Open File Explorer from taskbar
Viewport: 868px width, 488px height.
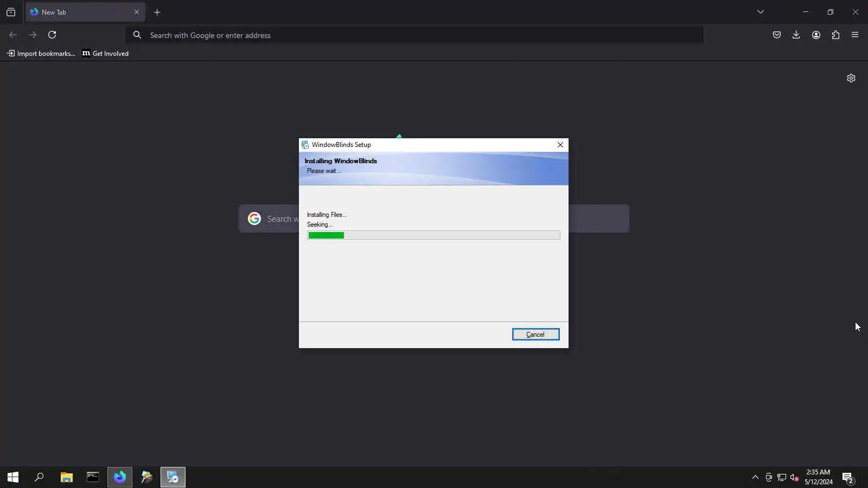click(66, 477)
